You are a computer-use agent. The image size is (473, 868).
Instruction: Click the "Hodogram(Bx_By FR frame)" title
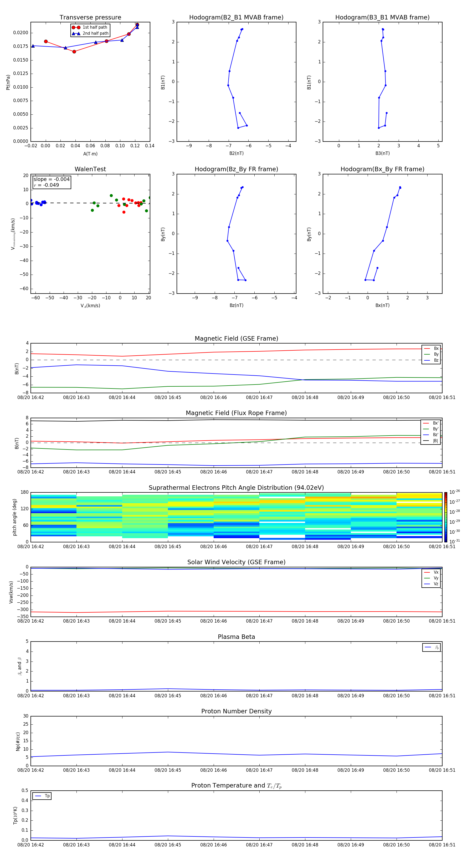click(x=382, y=169)
